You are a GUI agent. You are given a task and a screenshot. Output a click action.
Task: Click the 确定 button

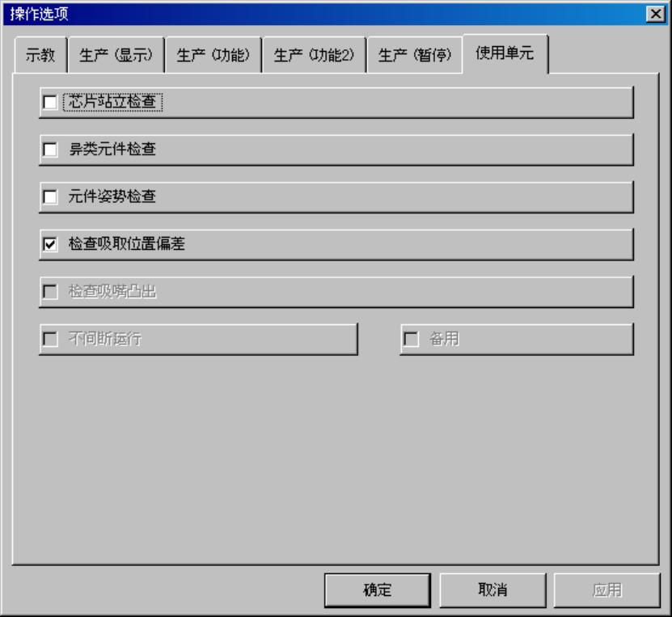click(378, 590)
